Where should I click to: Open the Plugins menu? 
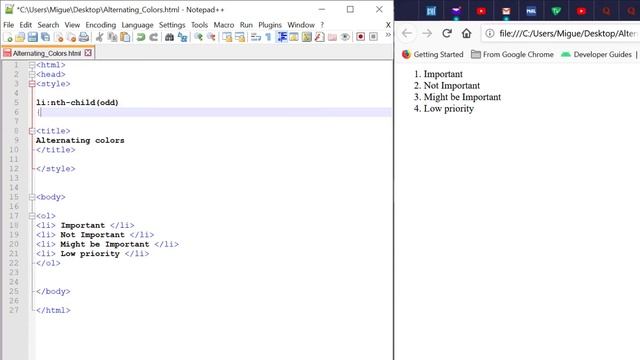click(x=270, y=25)
